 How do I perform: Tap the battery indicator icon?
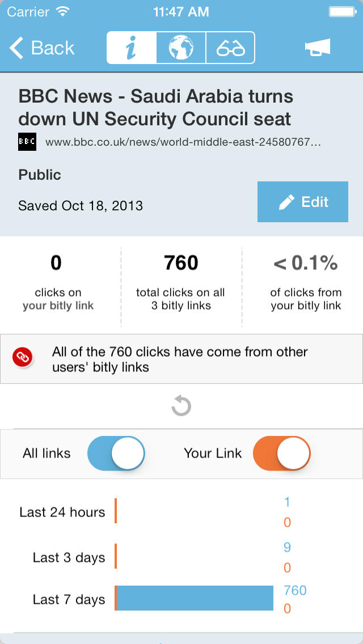click(x=342, y=12)
